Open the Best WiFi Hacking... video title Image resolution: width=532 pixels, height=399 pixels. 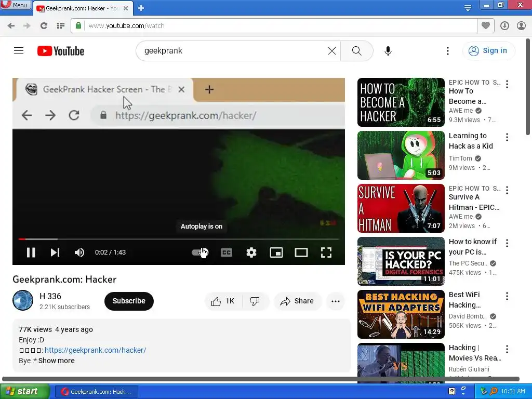point(464,300)
